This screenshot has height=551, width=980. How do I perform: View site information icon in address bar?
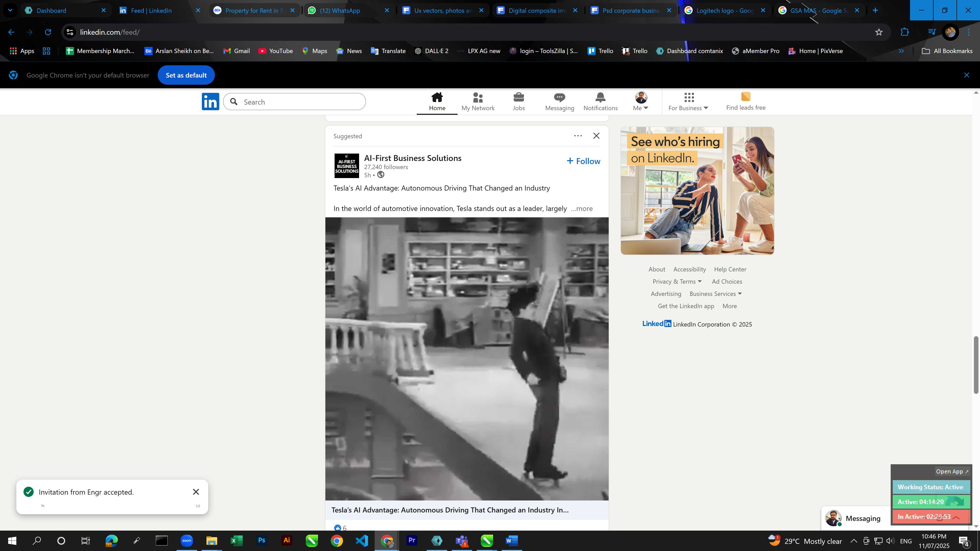point(70,32)
